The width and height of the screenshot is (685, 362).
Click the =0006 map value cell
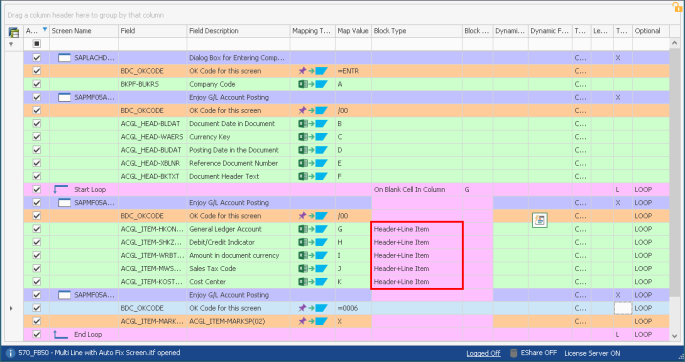[x=353, y=308]
